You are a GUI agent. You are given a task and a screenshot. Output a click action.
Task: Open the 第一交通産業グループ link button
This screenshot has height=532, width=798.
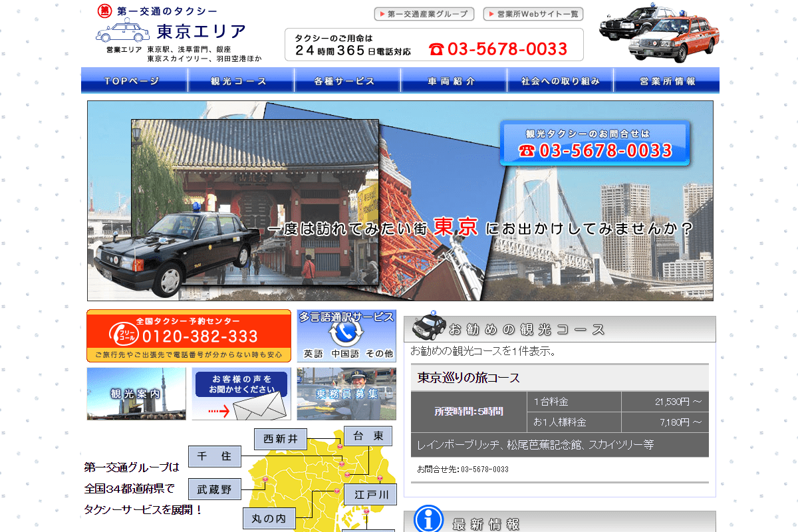[424, 14]
